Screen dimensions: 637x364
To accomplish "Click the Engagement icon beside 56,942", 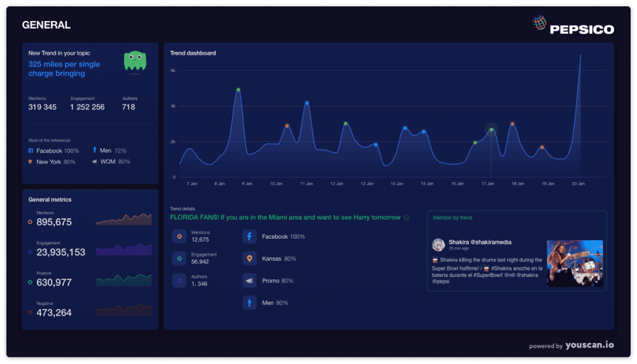I will tap(179, 259).
